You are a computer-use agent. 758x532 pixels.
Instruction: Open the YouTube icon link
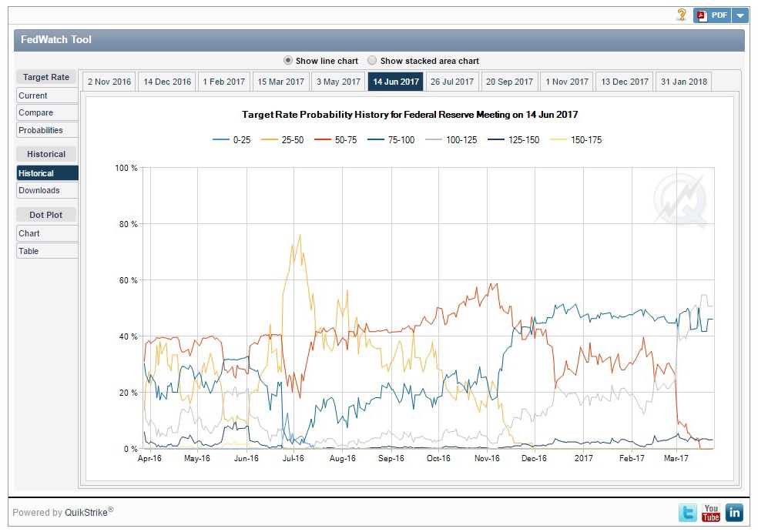click(x=711, y=512)
